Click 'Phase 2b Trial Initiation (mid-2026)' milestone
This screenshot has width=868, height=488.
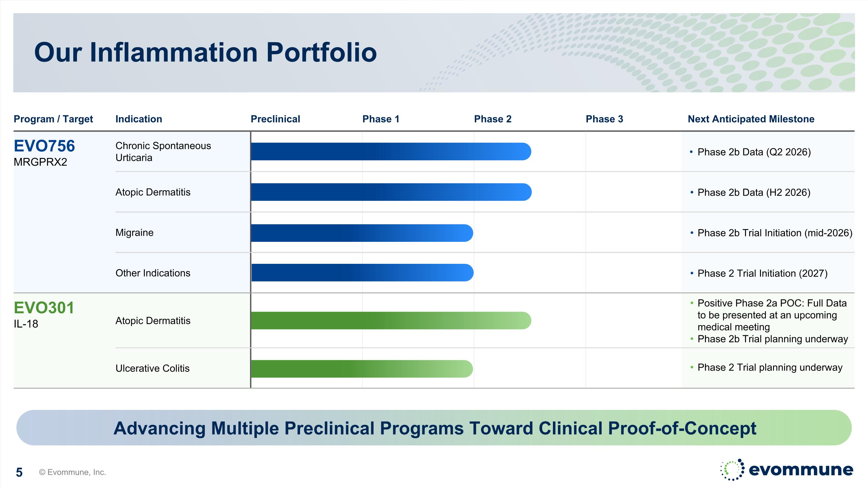[x=775, y=233]
